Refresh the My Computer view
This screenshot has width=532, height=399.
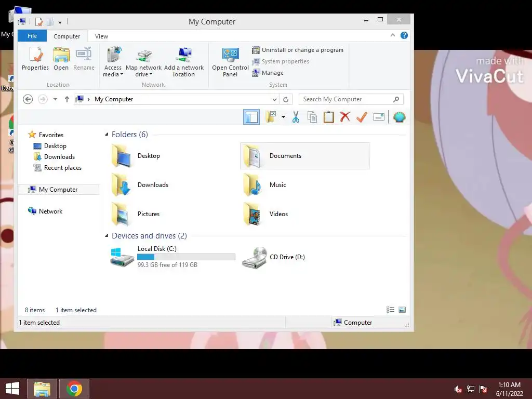click(286, 99)
